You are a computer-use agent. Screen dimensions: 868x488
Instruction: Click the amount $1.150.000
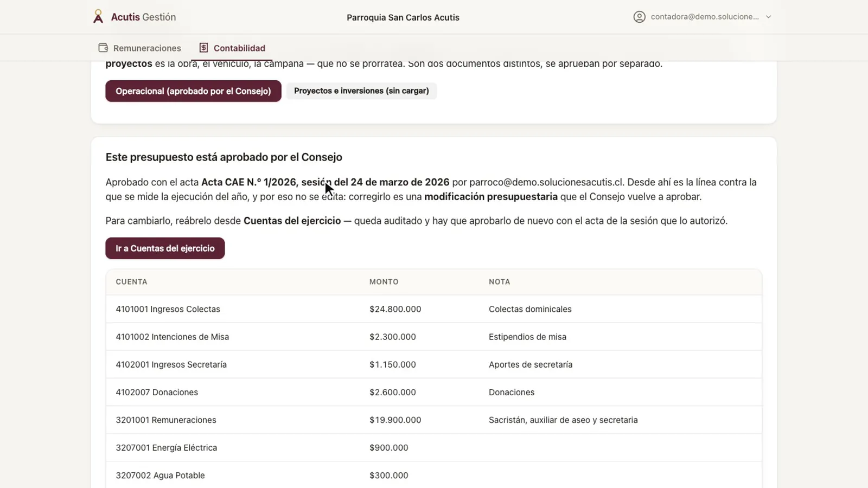click(393, 364)
